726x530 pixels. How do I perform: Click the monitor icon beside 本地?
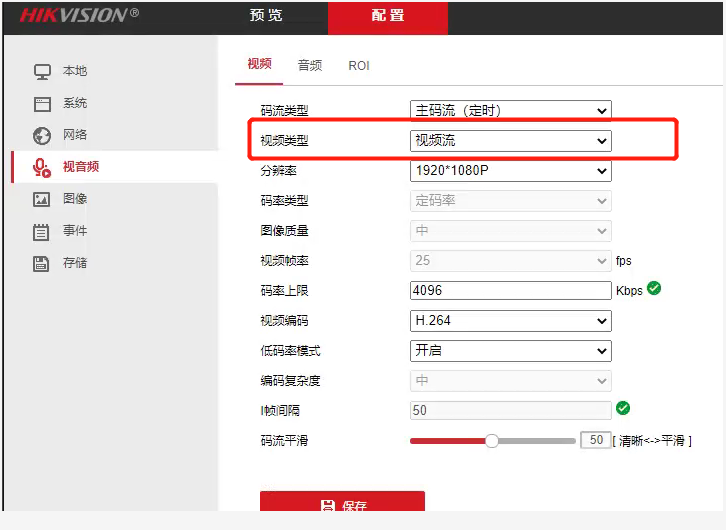click(x=42, y=72)
